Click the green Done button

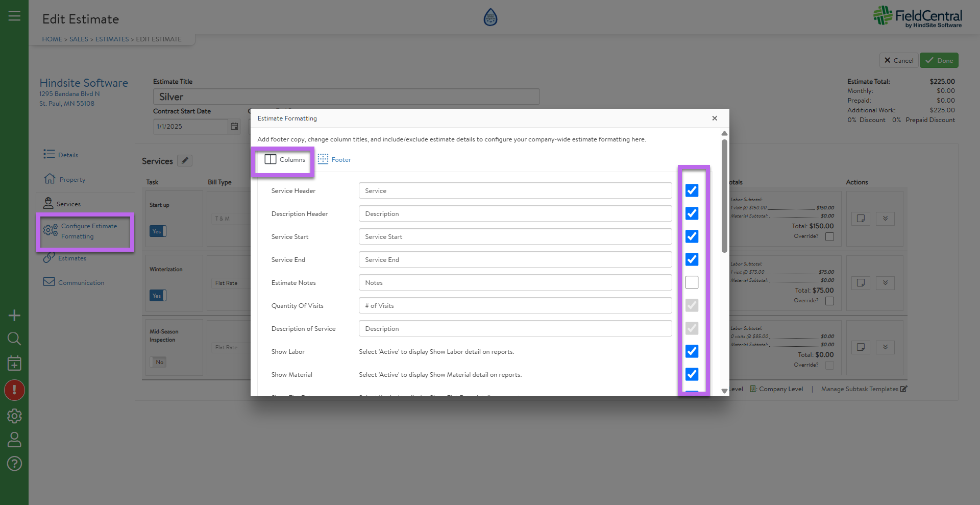[x=939, y=60]
